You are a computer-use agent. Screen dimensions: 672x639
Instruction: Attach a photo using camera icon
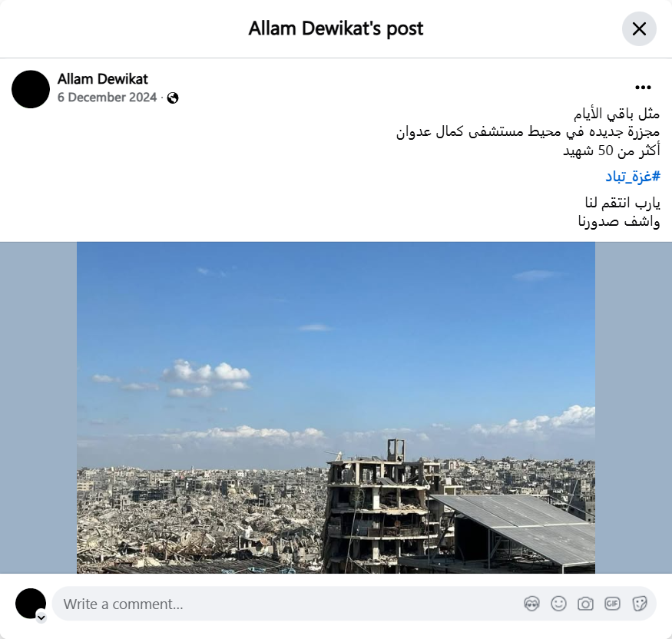click(x=585, y=604)
